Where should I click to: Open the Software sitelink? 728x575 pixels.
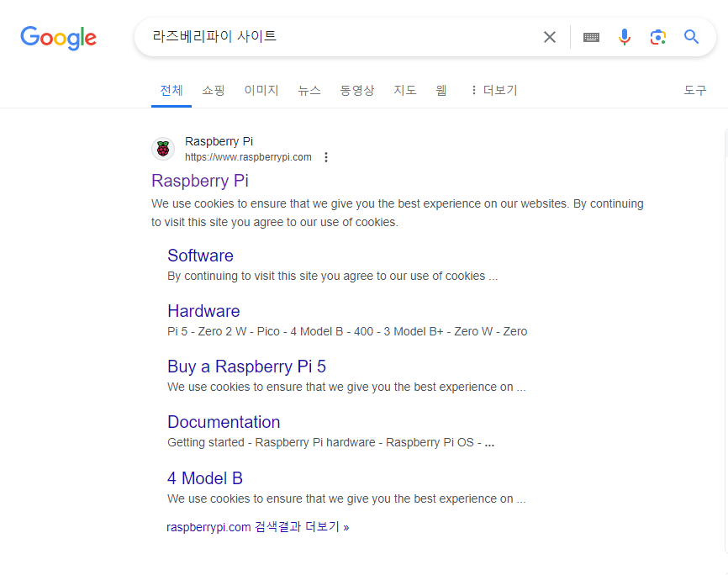200,256
